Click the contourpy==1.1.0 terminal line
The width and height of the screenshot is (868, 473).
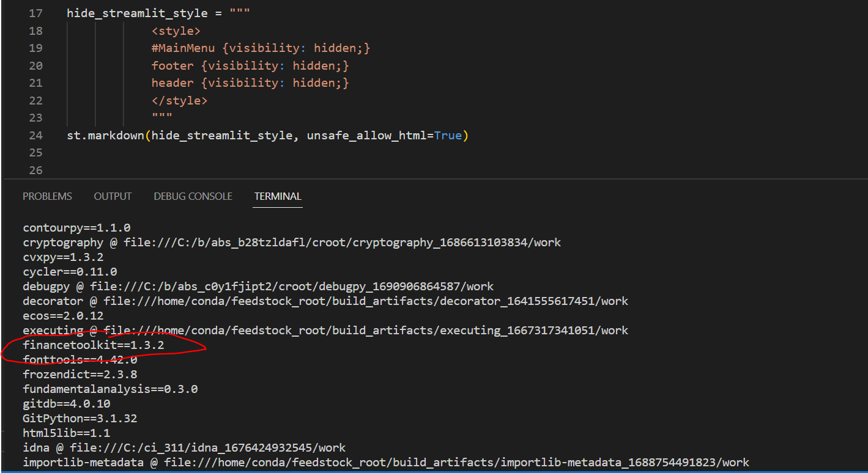pyautogui.click(x=76, y=227)
